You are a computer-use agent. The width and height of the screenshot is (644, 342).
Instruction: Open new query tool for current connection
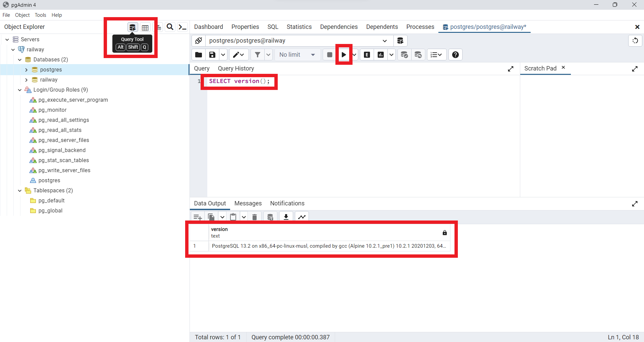coord(400,41)
